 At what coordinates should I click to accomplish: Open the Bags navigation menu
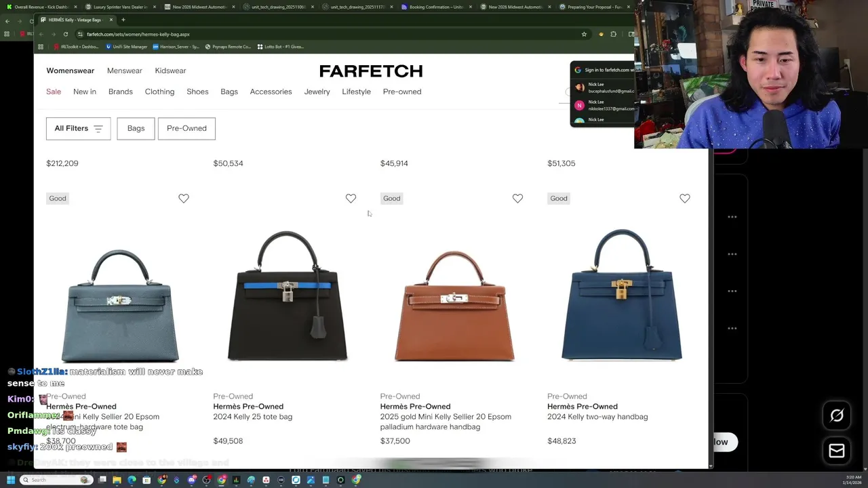click(229, 91)
